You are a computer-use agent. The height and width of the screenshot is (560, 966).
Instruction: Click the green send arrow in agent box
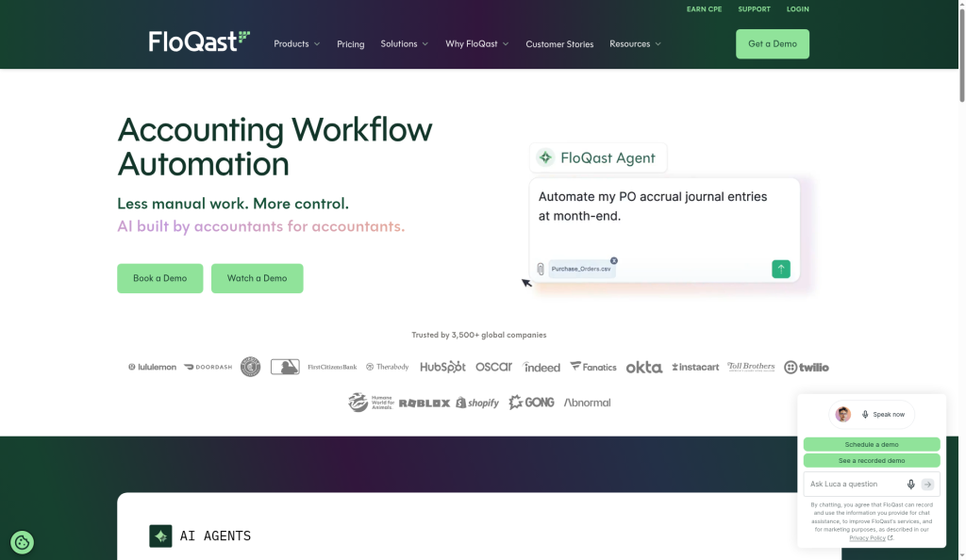coord(780,269)
